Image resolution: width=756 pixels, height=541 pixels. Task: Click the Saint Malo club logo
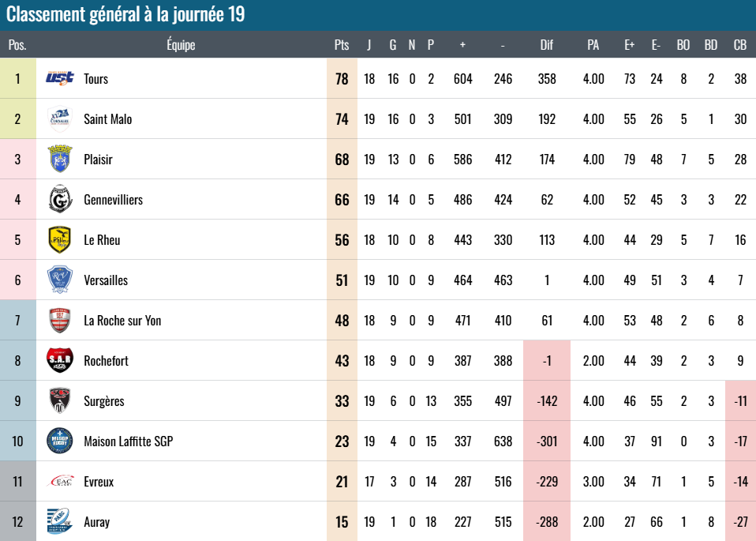[x=60, y=118]
